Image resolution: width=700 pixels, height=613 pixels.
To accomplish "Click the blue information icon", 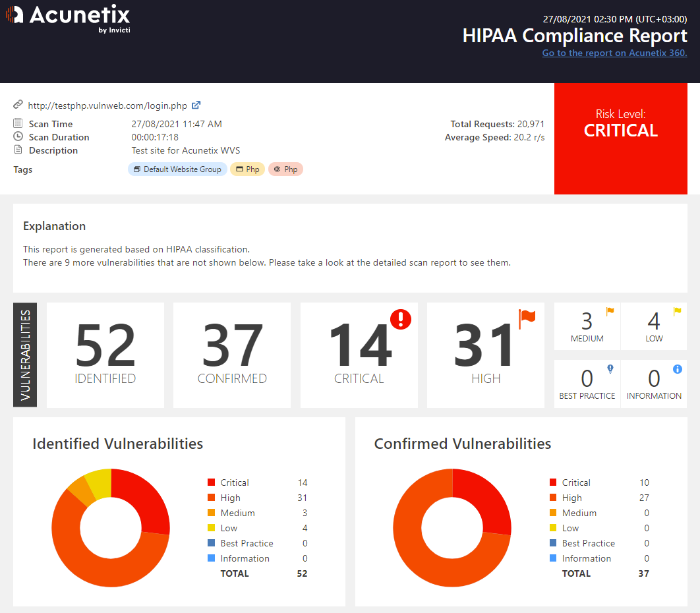I will tap(677, 369).
